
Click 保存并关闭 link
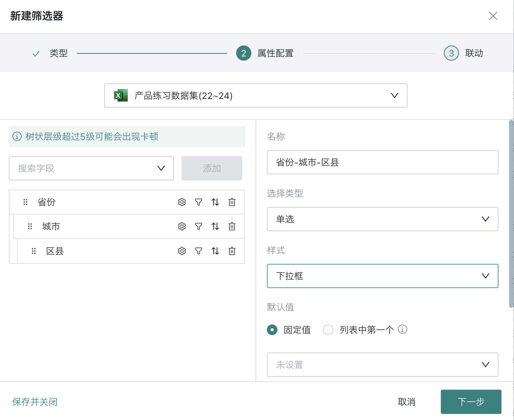coord(35,402)
